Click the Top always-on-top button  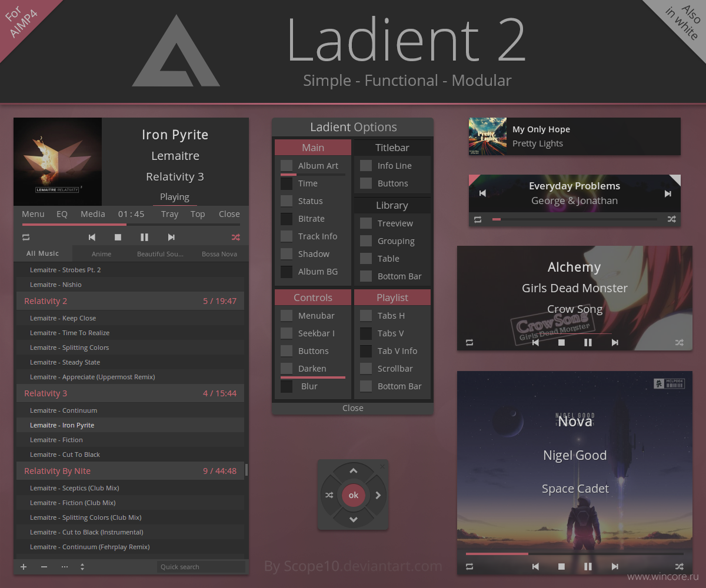pos(198,214)
